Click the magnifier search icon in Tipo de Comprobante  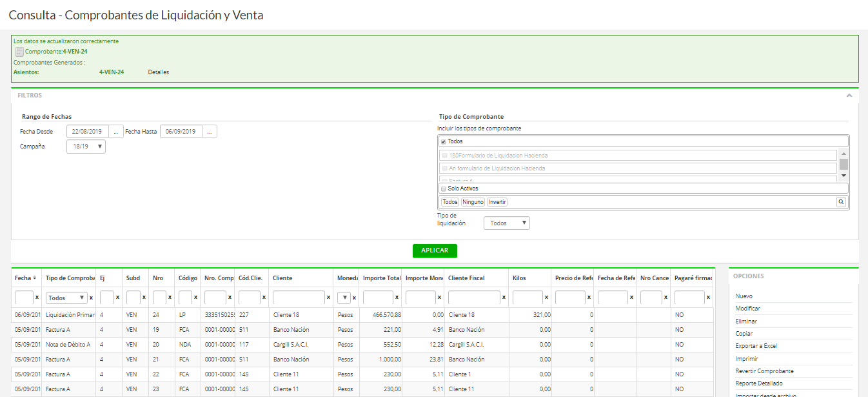[x=841, y=202]
